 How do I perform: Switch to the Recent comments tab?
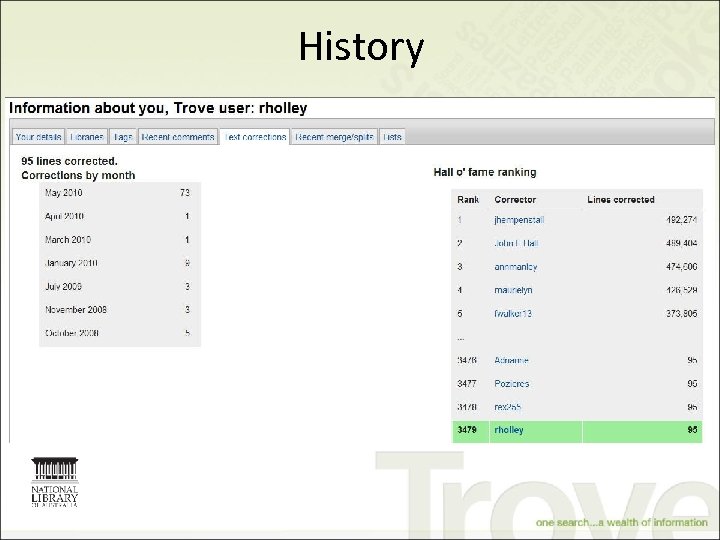pos(178,137)
